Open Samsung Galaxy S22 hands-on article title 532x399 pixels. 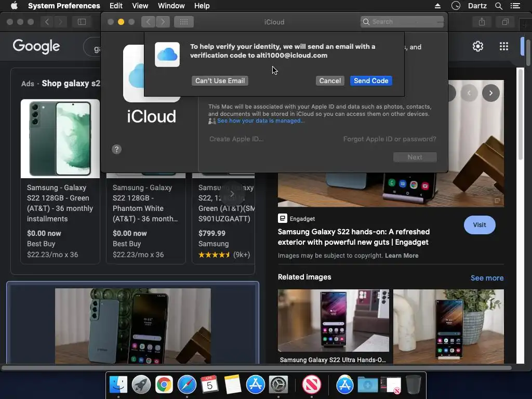(353, 237)
